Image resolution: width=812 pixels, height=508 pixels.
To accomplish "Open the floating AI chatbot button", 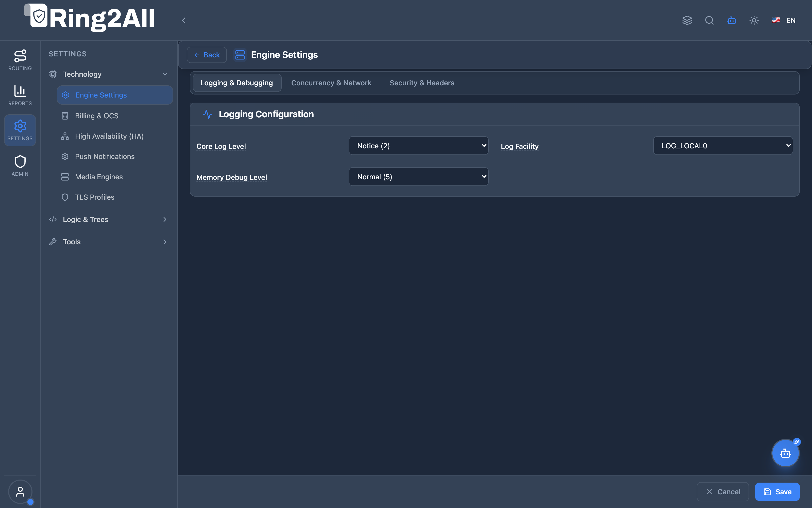I will tap(785, 453).
